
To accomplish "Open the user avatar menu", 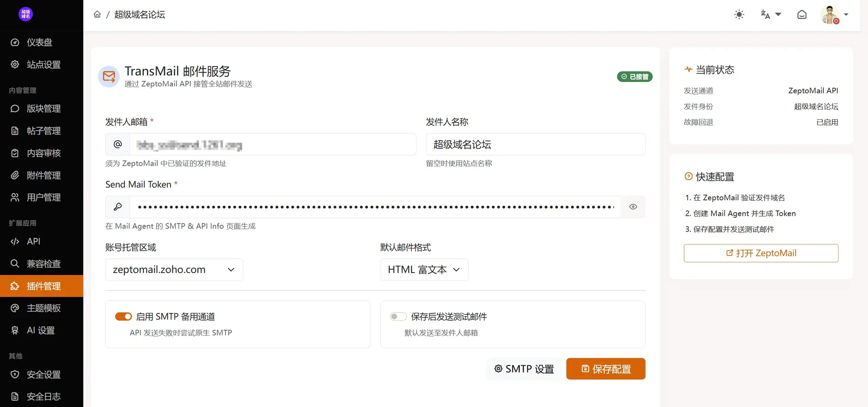I will click(x=835, y=14).
